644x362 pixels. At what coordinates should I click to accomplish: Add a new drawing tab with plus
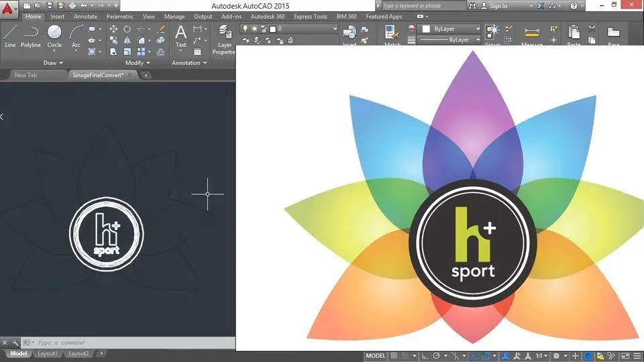click(146, 75)
